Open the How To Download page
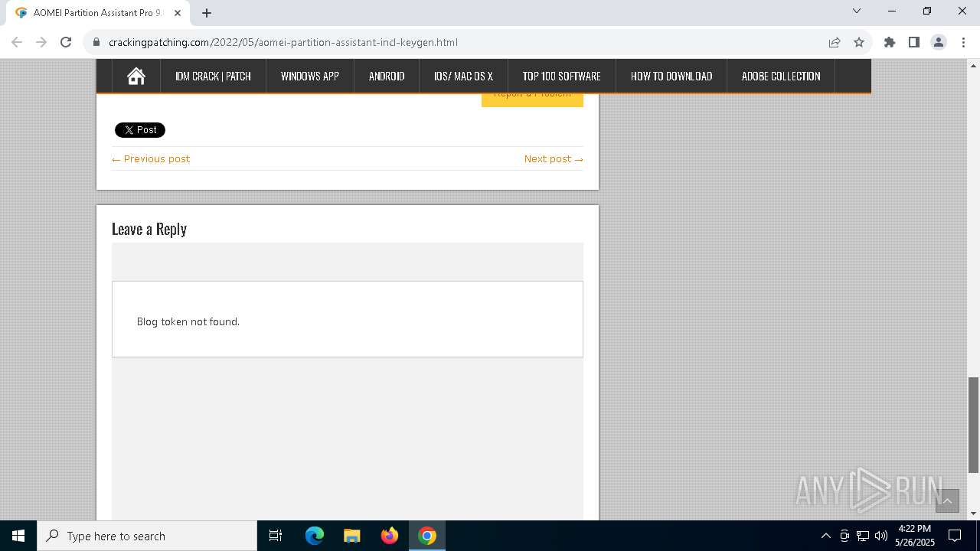 click(671, 76)
